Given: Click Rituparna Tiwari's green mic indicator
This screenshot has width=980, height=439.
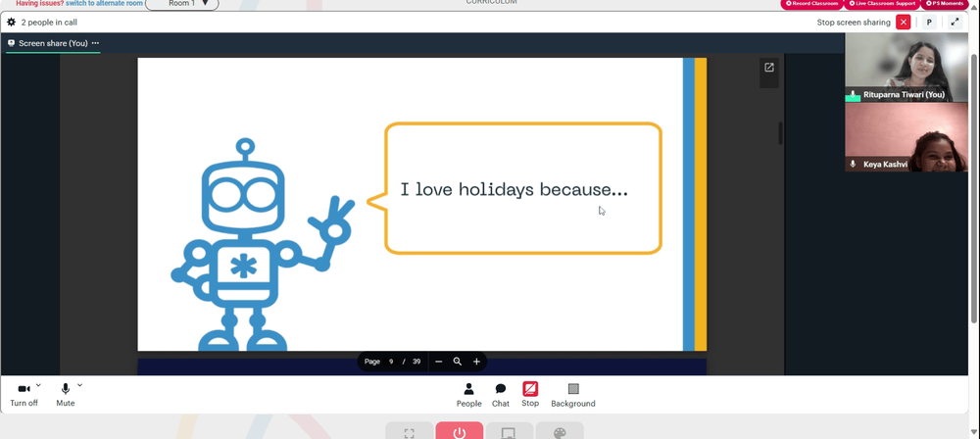Looking at the screenshot, I should click(x=854, y=94).
